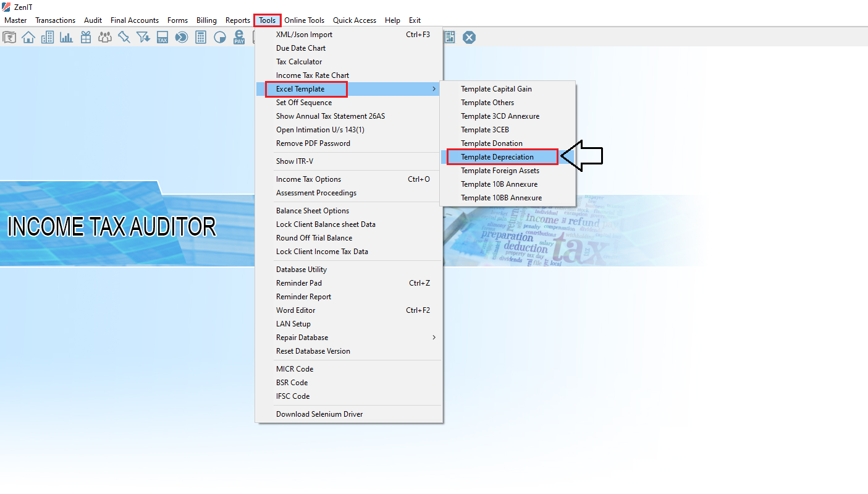Select Template Capital Gain
The width and height of the screenshot is (868, 494).
click(x=508, y=89)
